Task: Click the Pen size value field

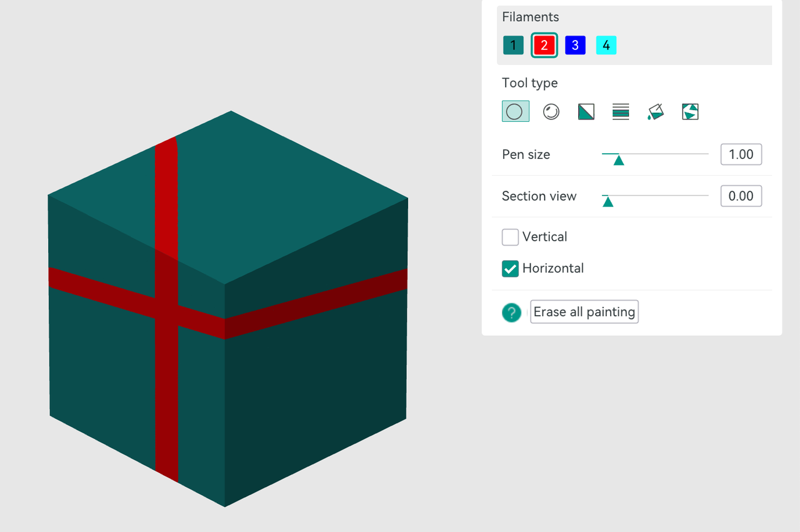Action: 741,154
